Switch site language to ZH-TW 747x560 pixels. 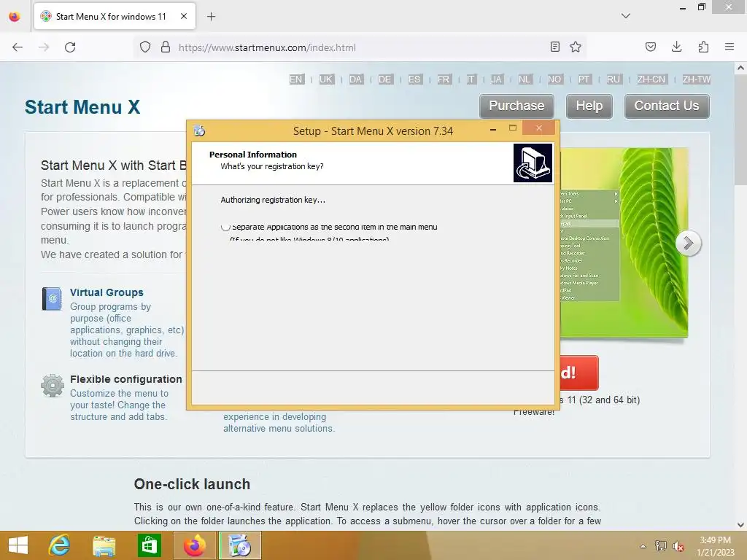[696, 79]
